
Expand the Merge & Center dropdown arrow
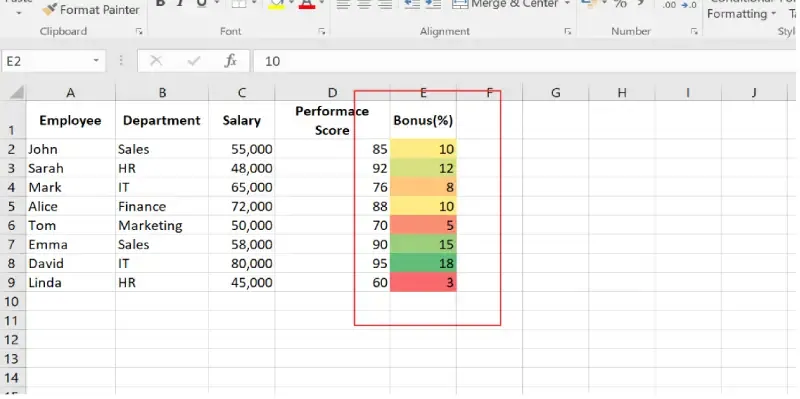(567, 4)
